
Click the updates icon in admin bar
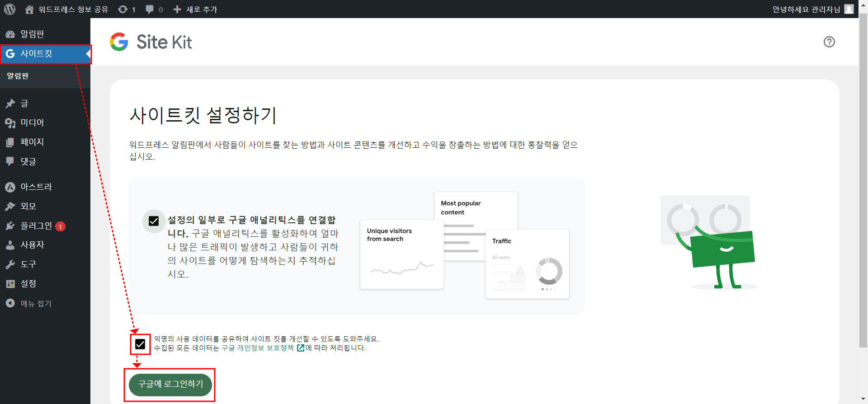123,9
